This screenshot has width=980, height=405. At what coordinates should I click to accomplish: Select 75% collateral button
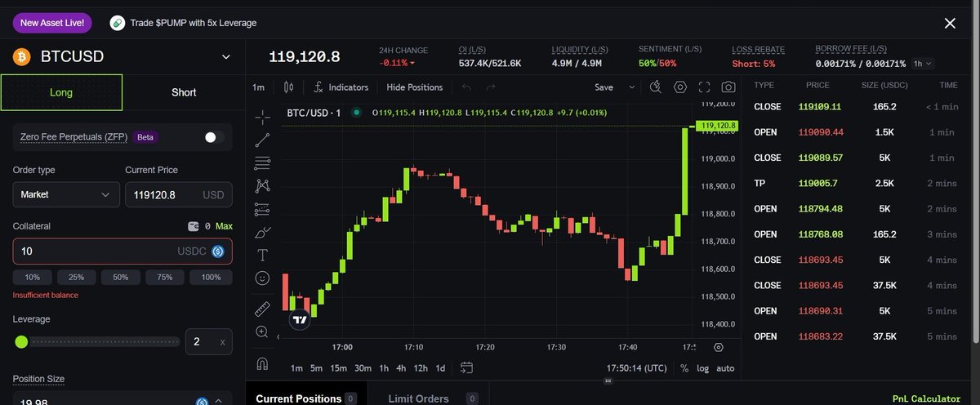166,278
